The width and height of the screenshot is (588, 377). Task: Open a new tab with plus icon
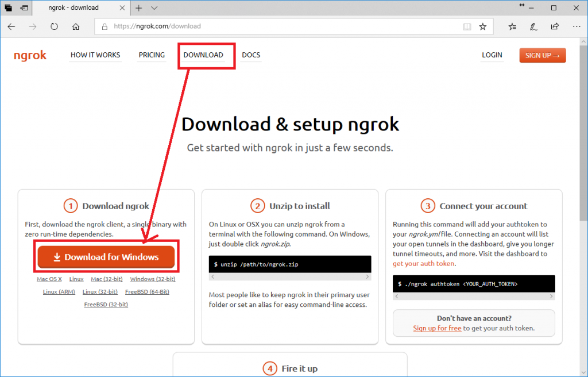coord(139,8)
